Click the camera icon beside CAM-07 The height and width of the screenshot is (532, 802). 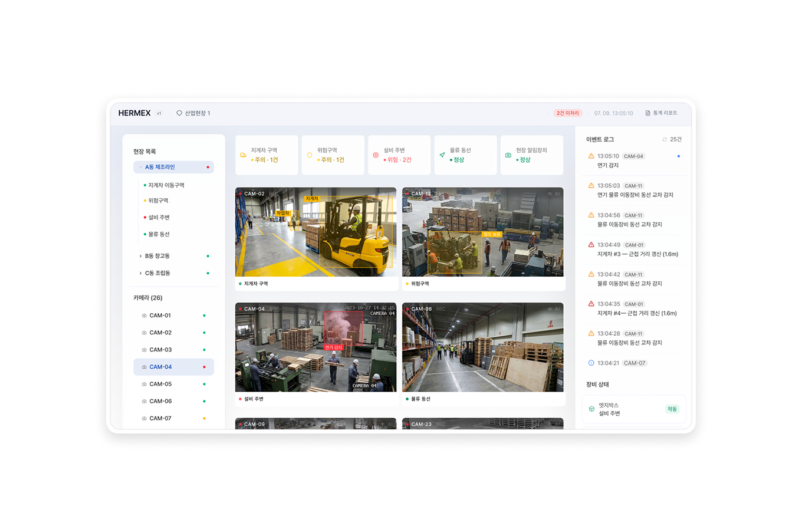pyautogui.click(x=144, y=418)
